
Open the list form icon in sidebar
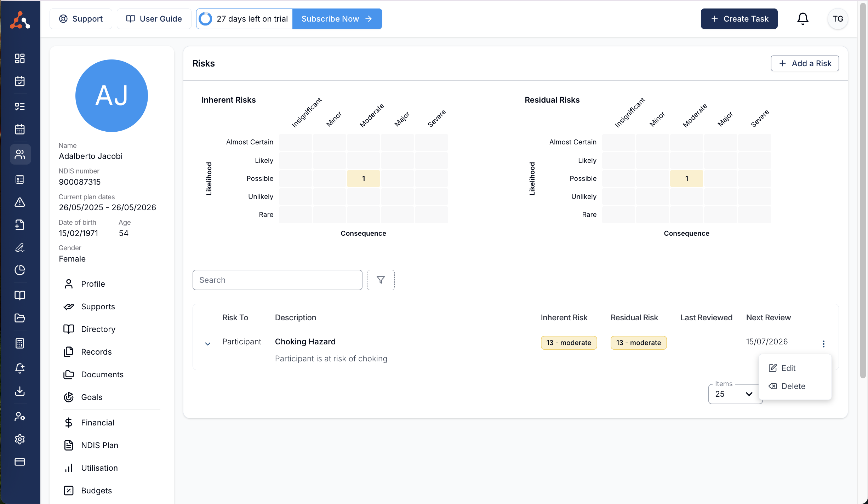tap(20, 179)
